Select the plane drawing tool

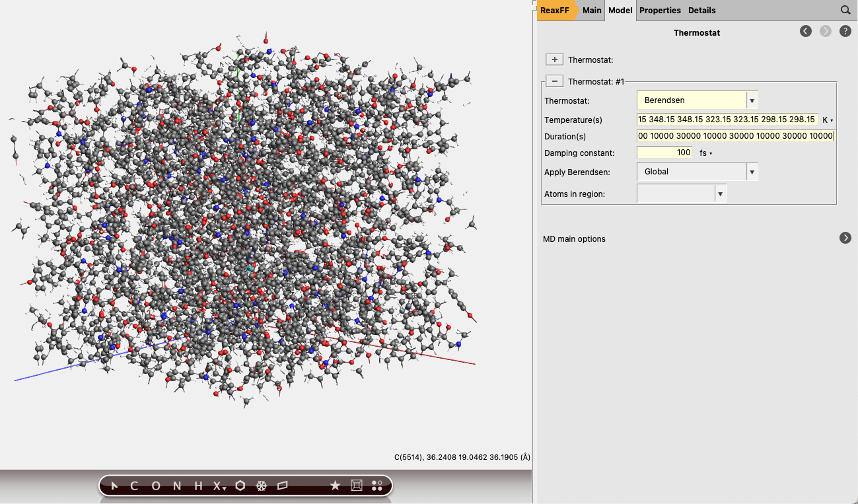283,486
